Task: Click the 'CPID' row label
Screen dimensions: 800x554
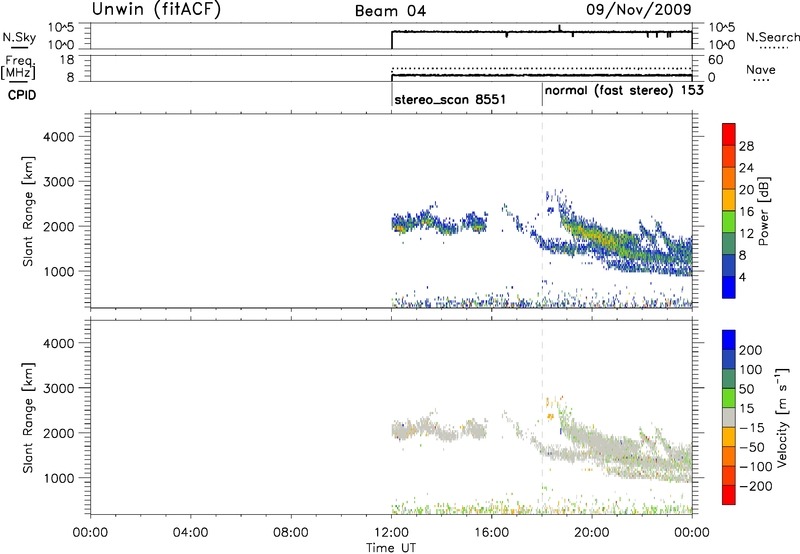Action: click(x=22, y=95)
